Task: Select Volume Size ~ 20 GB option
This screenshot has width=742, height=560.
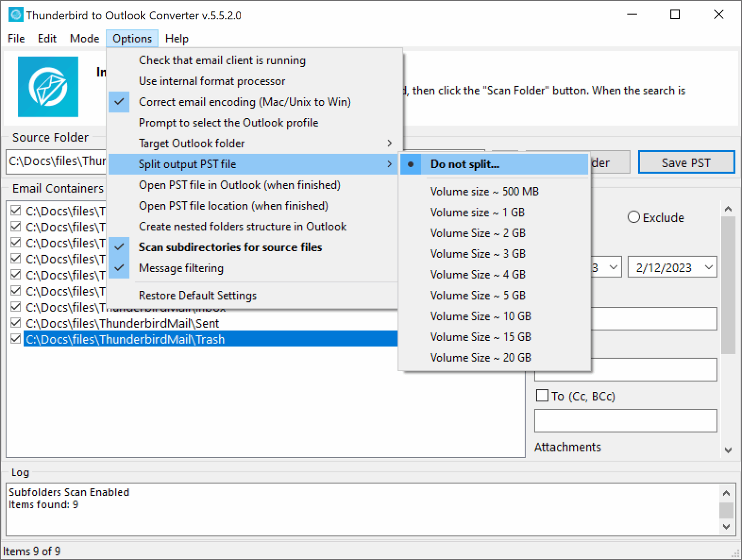Action: [481, 358]
